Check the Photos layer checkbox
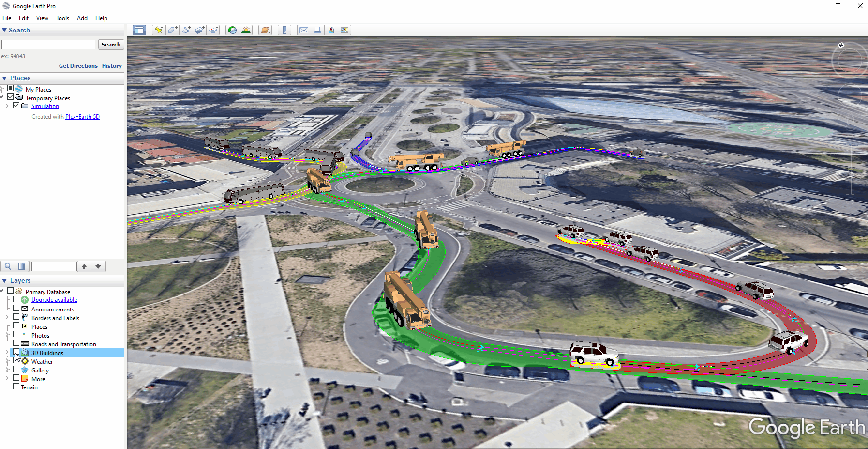Viewport: 868px width, 449px height. click(x=16, y=334)
